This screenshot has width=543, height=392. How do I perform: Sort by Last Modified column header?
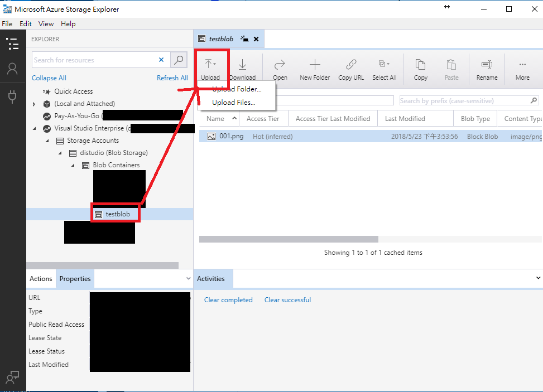[x=415, y=119]
